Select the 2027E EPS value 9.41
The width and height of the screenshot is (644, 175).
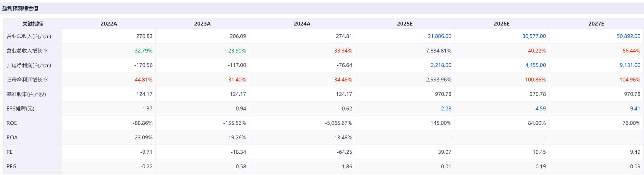635,109
